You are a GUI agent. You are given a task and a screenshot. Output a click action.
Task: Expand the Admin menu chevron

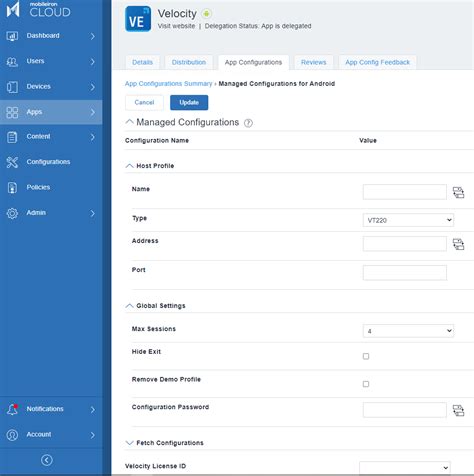click(93, 213)
